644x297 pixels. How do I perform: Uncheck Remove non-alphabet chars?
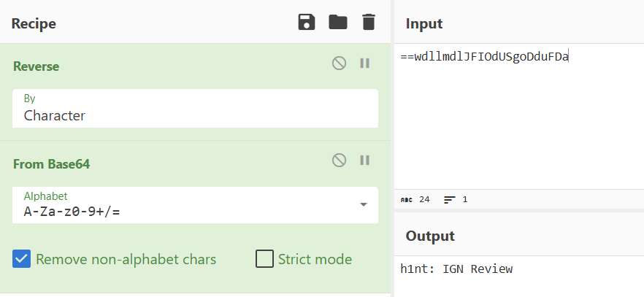coord(22,259)
